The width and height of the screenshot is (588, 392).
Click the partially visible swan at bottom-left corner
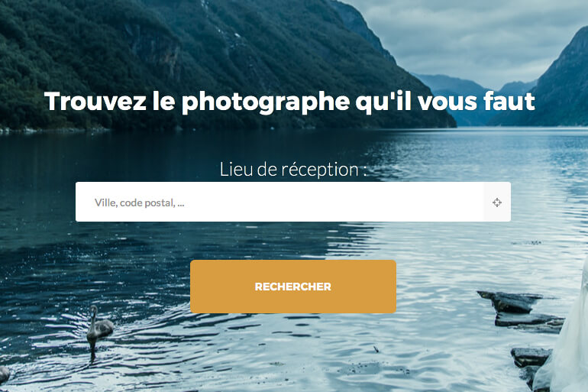coord(4,375)
